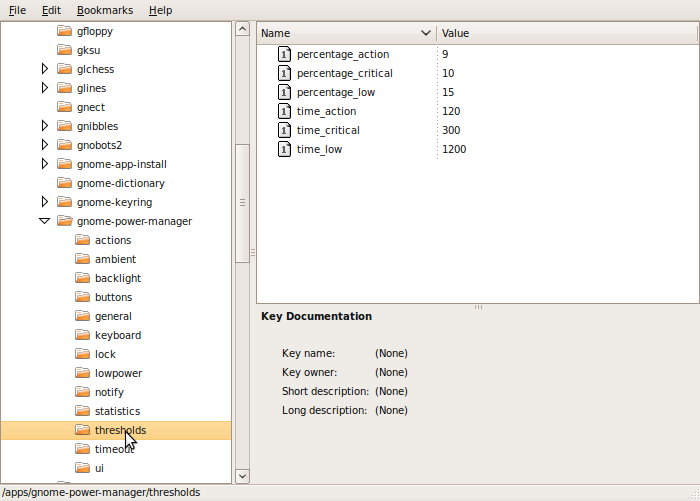Select the percentage_action key name
700x501 pixels.
click(x=343, y=54)
